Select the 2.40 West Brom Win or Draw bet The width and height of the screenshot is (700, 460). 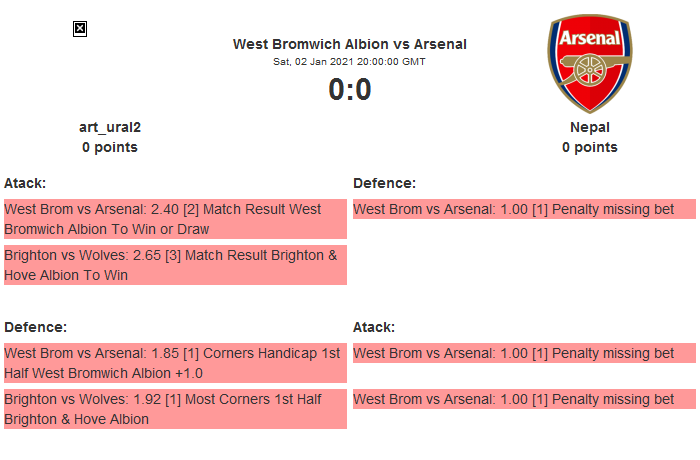click(x=175, y=219)
